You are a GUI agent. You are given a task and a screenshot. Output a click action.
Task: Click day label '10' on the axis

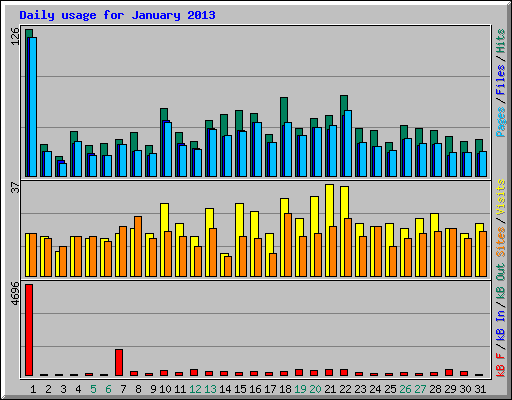(x=165, y=389)
